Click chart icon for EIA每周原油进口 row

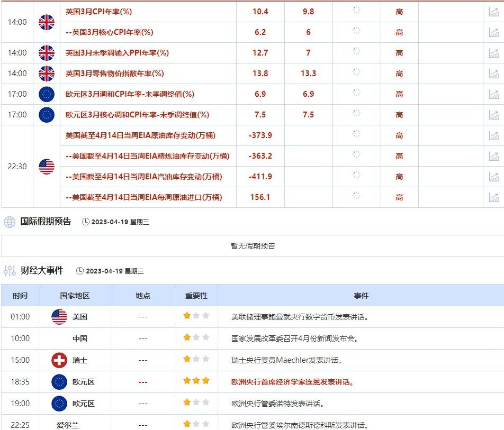(493, 197)
